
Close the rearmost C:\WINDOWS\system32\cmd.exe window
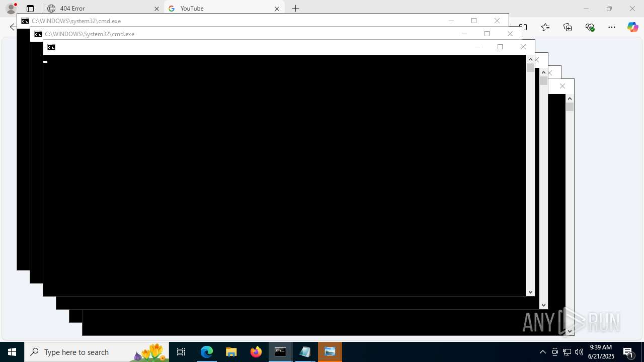tap(497, 21)
